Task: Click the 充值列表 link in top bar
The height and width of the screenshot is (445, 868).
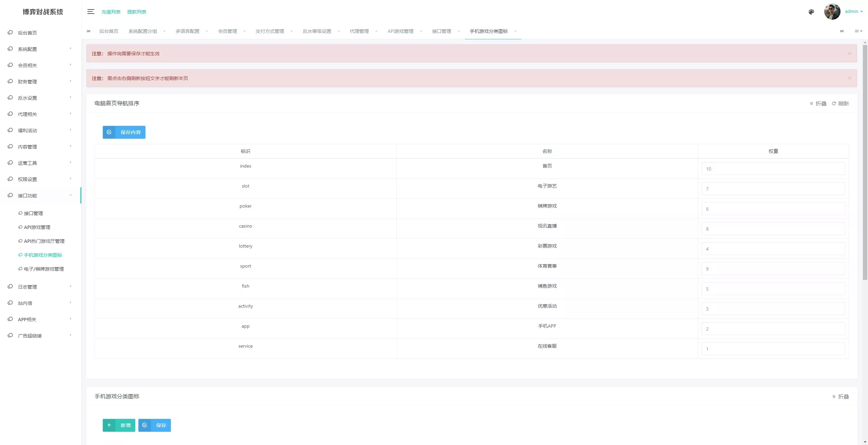Action: [x=111, y=12]
